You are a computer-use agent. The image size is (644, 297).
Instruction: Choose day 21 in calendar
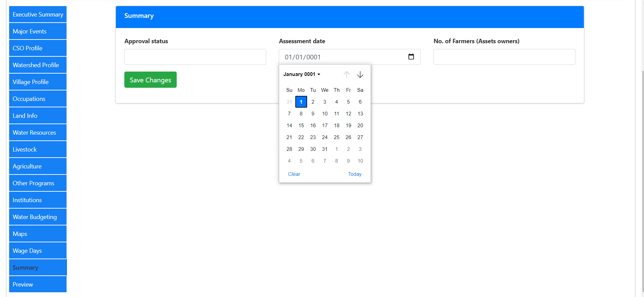point(289,137)
